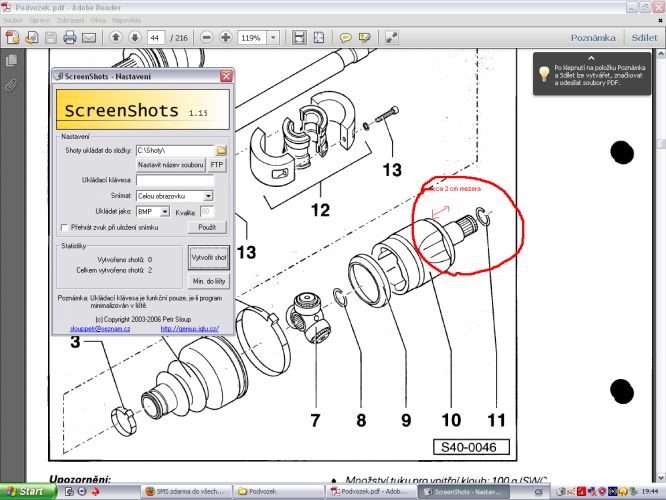Collapse the tooltip hint with up chevron
Screen dimensions: 666x500
(591, 58)
